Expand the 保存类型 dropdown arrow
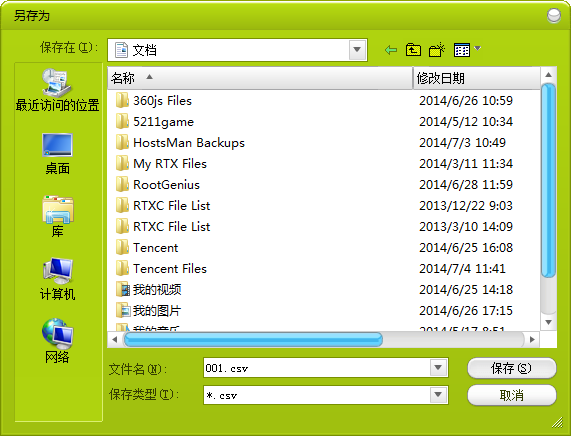571x436 pixels. point(438,394)
